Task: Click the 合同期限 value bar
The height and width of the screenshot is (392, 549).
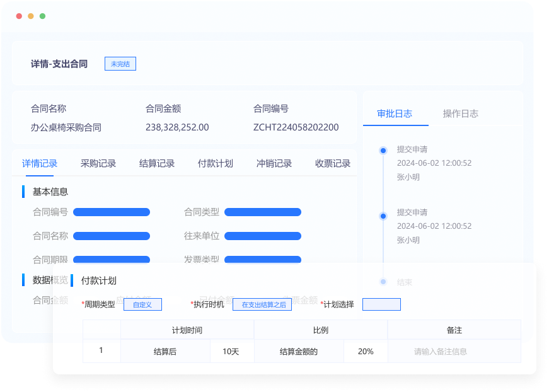Action: (x=112, y=260)
